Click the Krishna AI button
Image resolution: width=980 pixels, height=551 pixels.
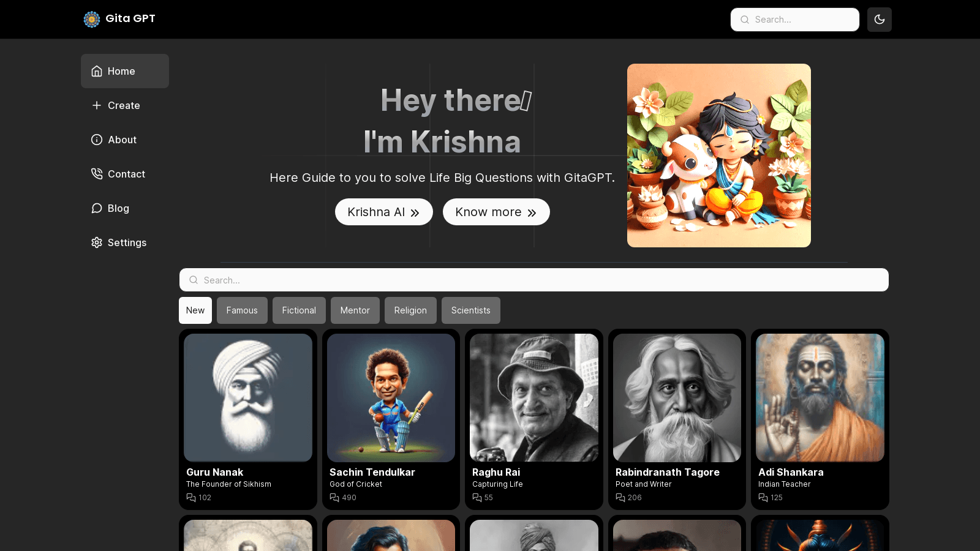coord(384,212)
